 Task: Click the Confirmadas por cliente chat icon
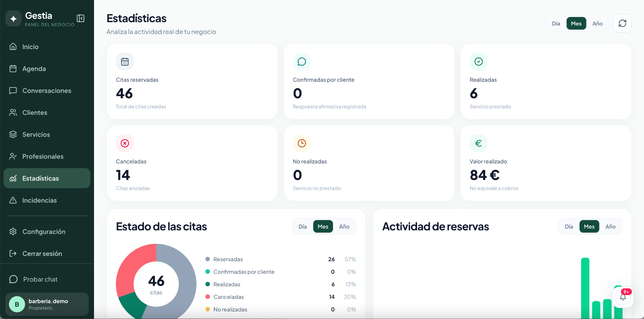click(302, 62)
